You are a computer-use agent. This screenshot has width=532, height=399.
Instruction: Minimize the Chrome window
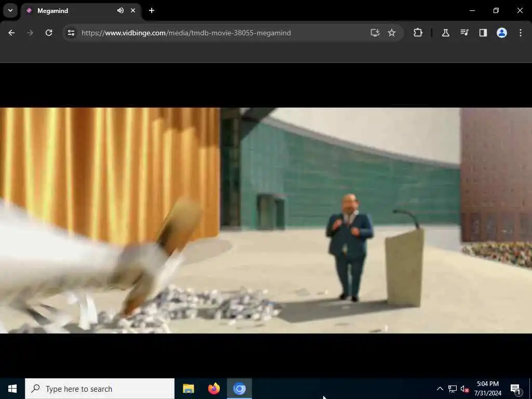click(x=472, y=10)
